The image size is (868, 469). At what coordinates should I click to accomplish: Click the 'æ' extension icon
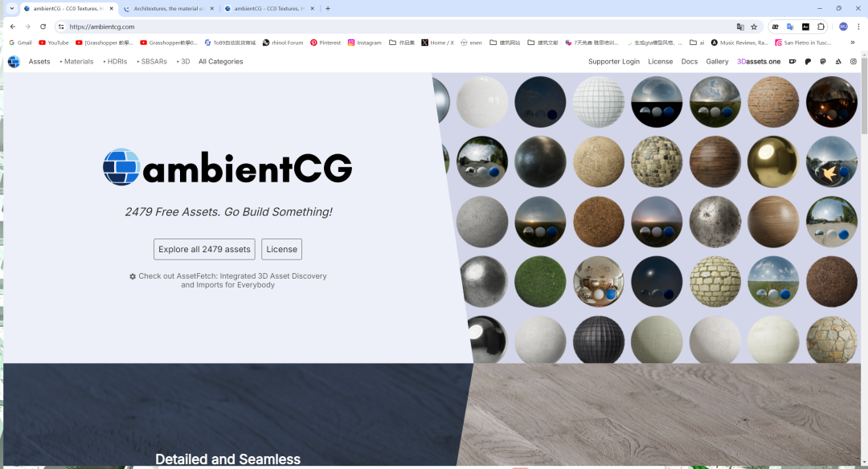click(775, 27)
